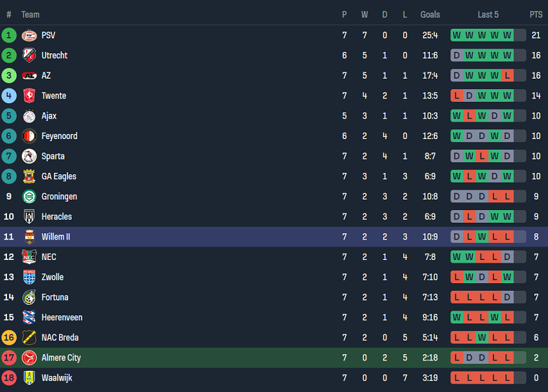The height and width of the screenshot is (392, 548).
Task: Select the Waalwijk team name
Action: click(x=56, y=378)
